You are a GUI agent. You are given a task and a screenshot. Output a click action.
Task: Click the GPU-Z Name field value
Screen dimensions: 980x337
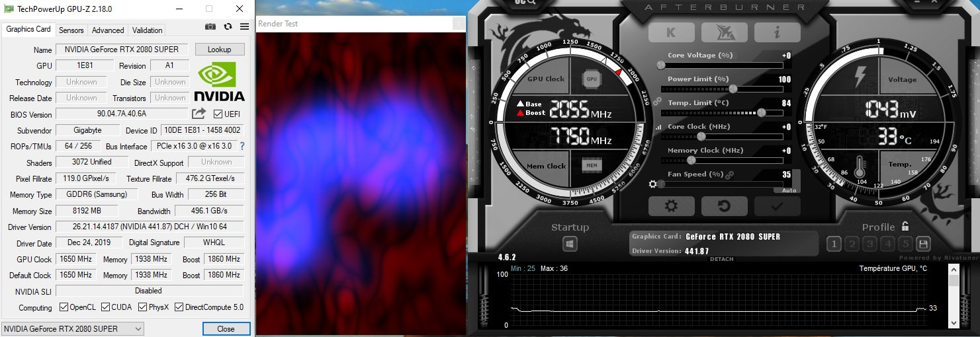122,50
